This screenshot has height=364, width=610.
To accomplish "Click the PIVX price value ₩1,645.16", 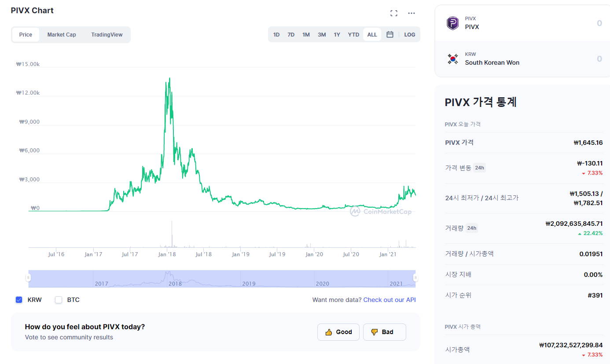I will coord(588,143).
